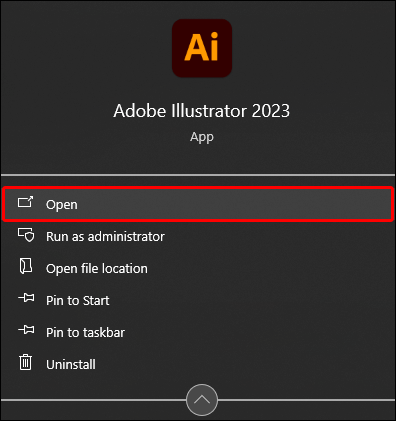Viewport: 396px width, 421px height.
Task: Select Open to launch Illustrator
Action: click(198, 204)
